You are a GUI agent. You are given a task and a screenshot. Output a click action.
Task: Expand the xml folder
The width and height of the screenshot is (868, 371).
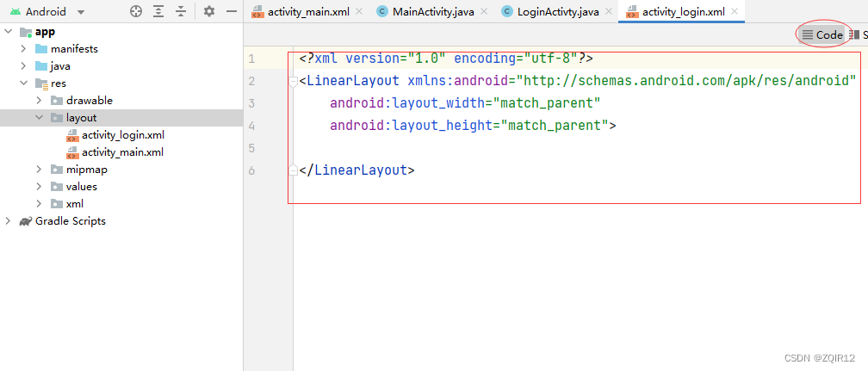click(39, 203)
